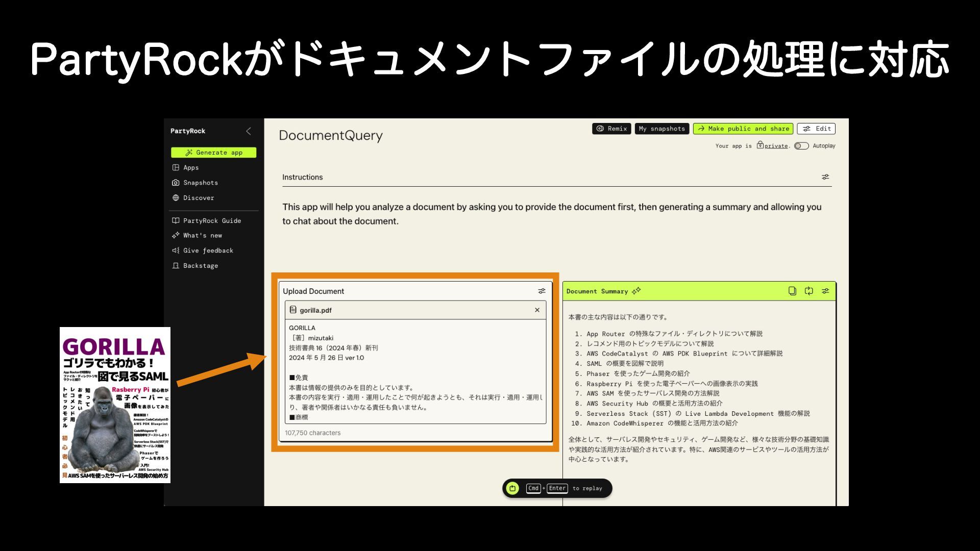The width and height of the screenshot is (980, 551).
Task: Click the DocumentQuery app title
Action: click(331, 136)
